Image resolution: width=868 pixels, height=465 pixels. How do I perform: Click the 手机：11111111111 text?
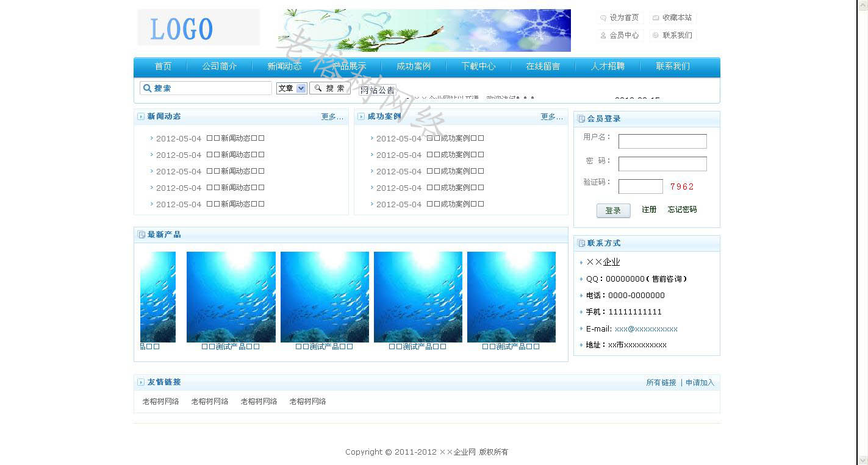coord(623,312)
